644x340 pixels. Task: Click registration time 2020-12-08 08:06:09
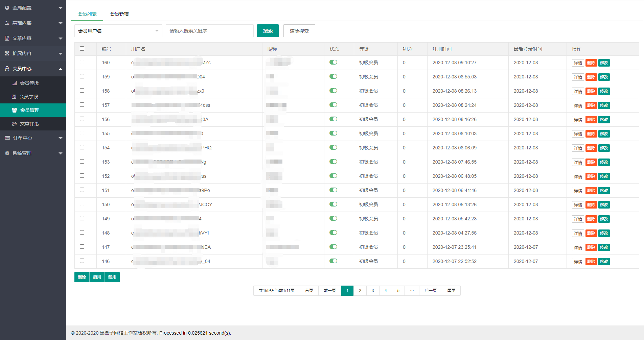point(455,148)
